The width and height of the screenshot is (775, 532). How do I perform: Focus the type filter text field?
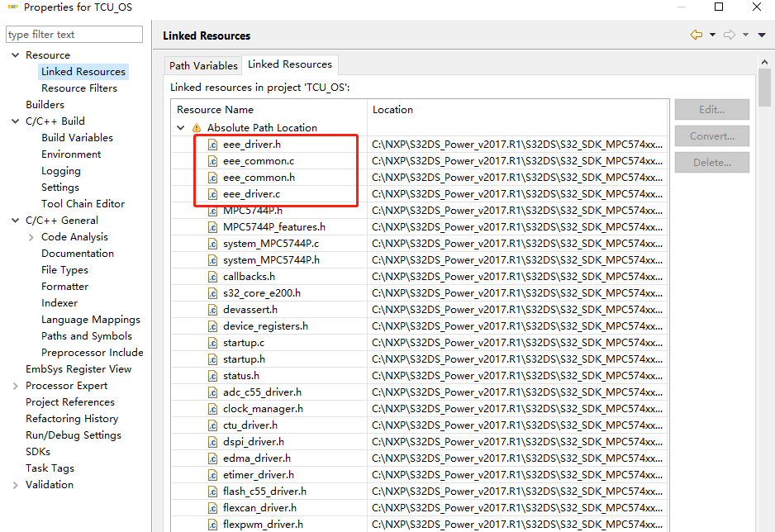74,35
